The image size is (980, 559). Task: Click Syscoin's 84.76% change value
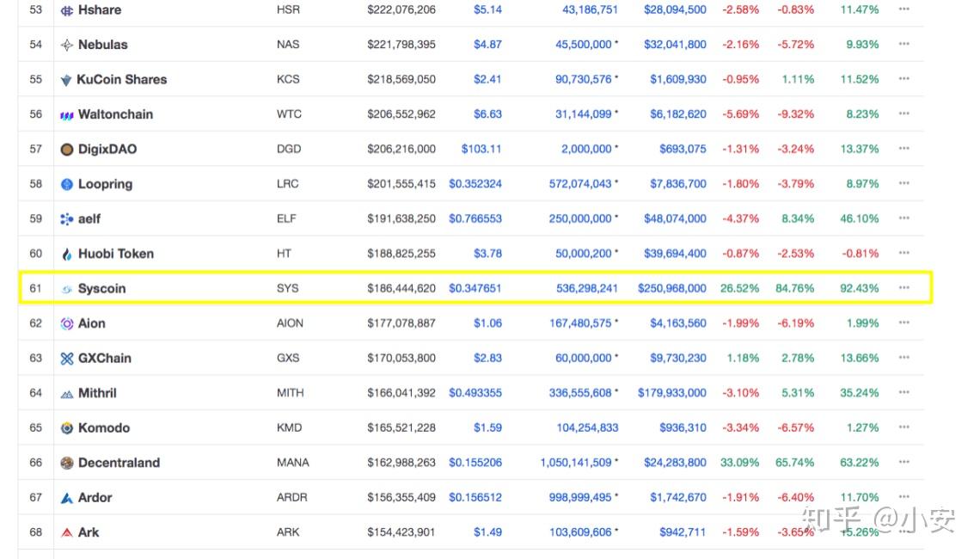click(795, 288)
